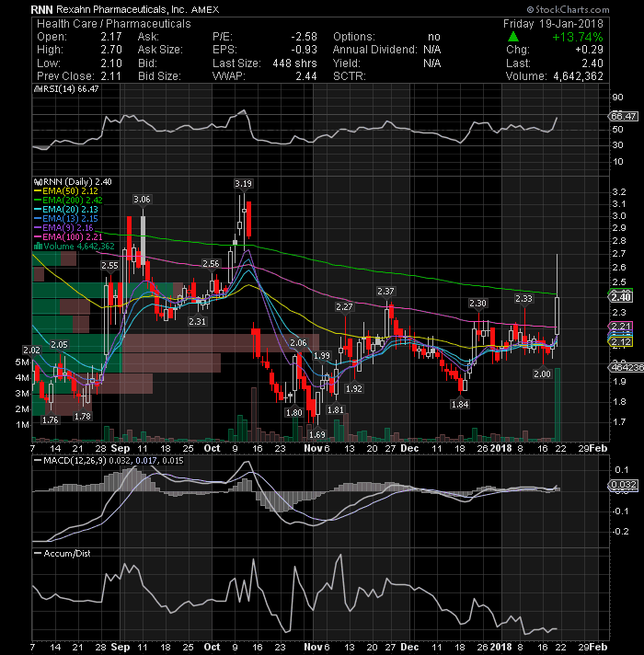
Task: Click the 2.27 price label
Action: point(345,306)
